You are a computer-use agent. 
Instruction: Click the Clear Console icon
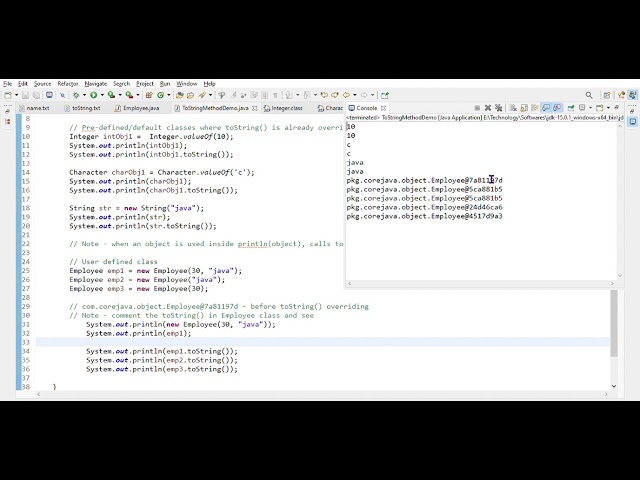tap(513, 108)
